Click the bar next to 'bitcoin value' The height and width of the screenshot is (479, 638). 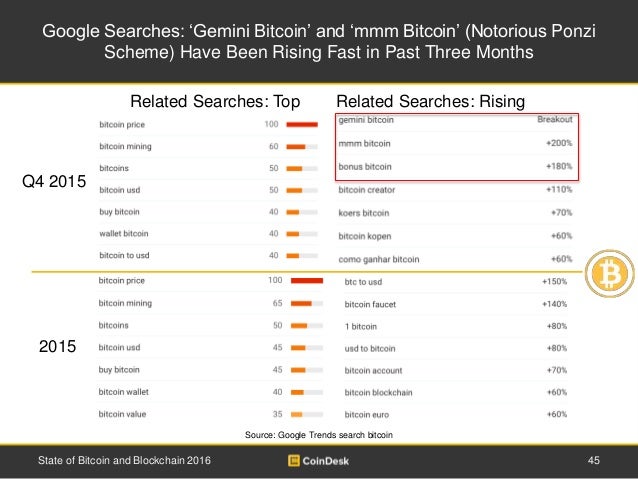pyautogui.click(x=296, y=414)
